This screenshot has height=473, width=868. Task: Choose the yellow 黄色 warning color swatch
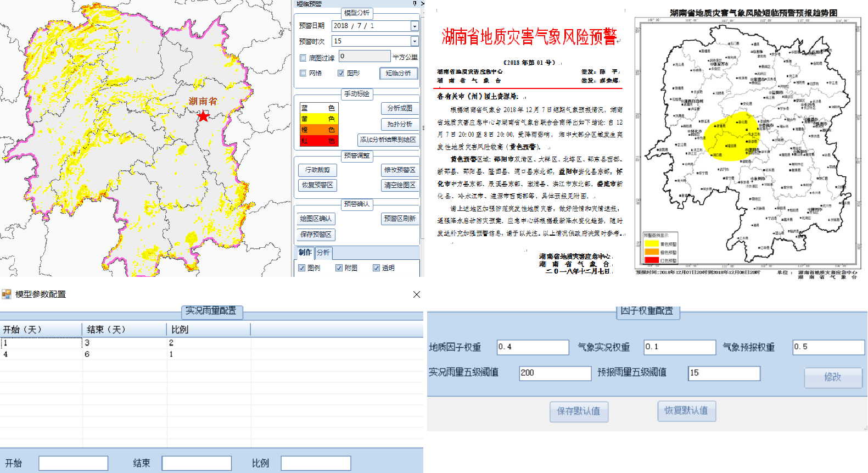(x=318, y=119)
